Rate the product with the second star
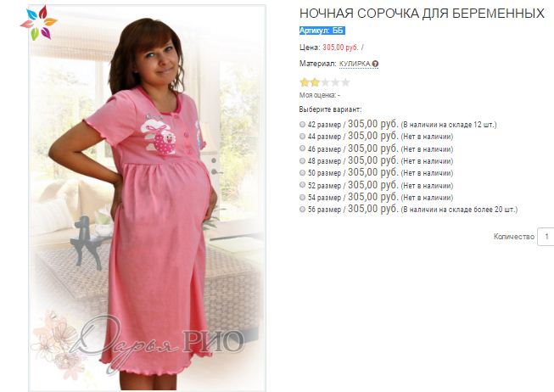This screenshot has height=392, width=554. [315, 82]
